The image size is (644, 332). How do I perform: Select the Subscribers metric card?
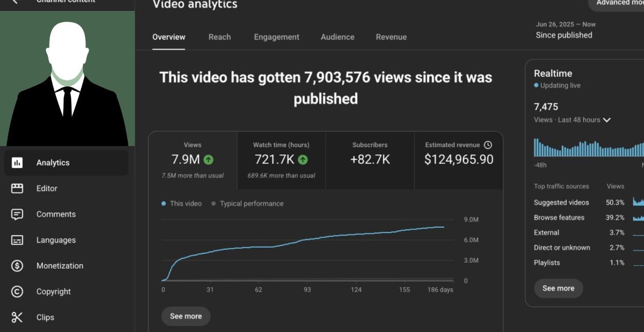click(370, 161)
